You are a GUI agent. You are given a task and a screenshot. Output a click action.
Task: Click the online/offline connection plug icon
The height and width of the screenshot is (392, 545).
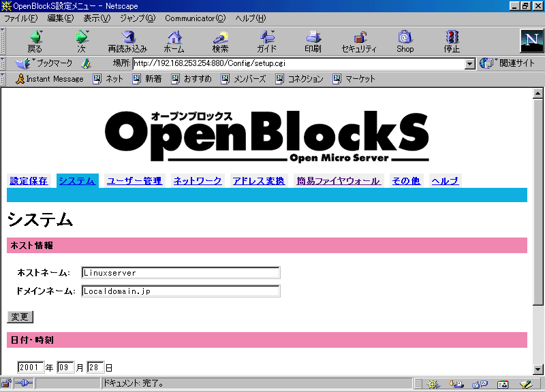(24, 384)
